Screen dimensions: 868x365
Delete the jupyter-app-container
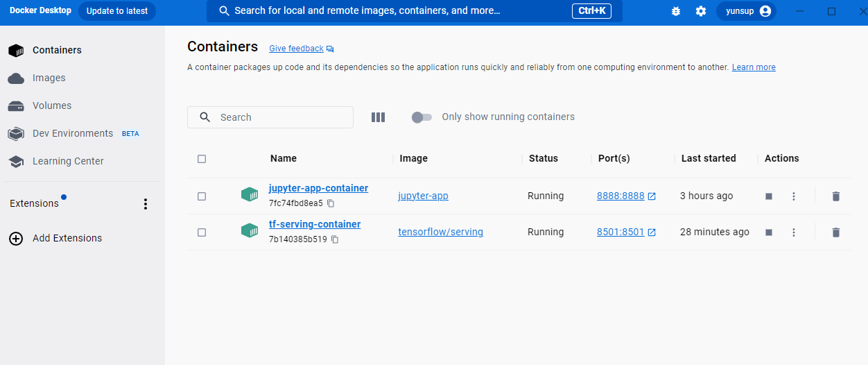[835, 196]
